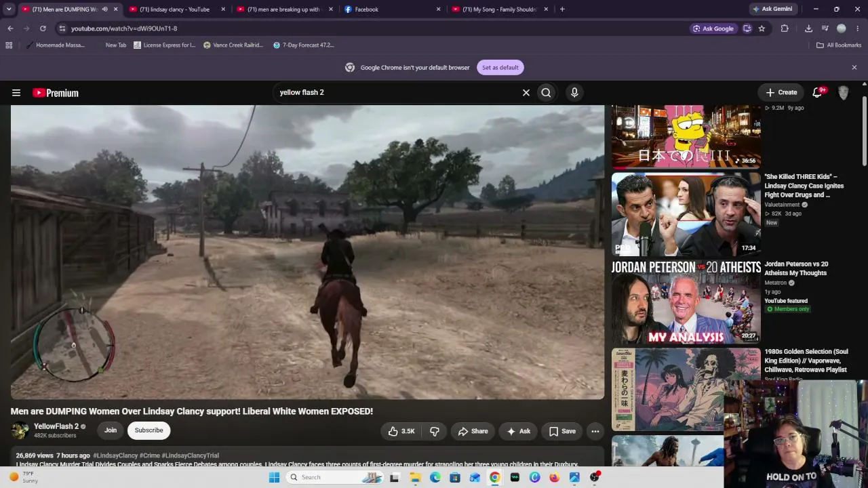Switch to the My Song tab

click(x=501, y=9)
